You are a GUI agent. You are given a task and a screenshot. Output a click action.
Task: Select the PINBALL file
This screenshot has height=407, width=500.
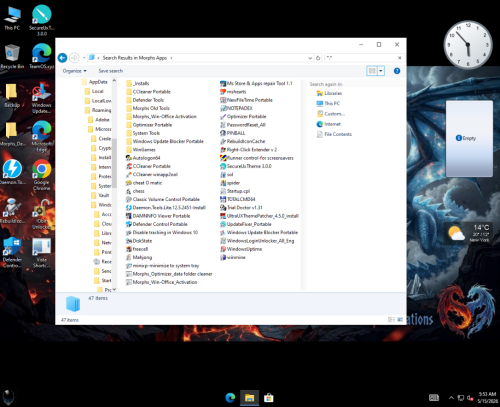tap(232, 133)
